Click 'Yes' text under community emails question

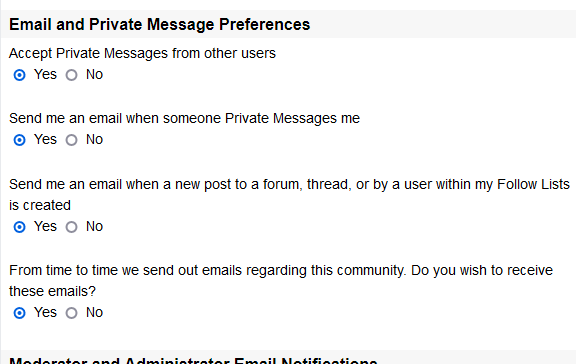(x=45, y=313)
